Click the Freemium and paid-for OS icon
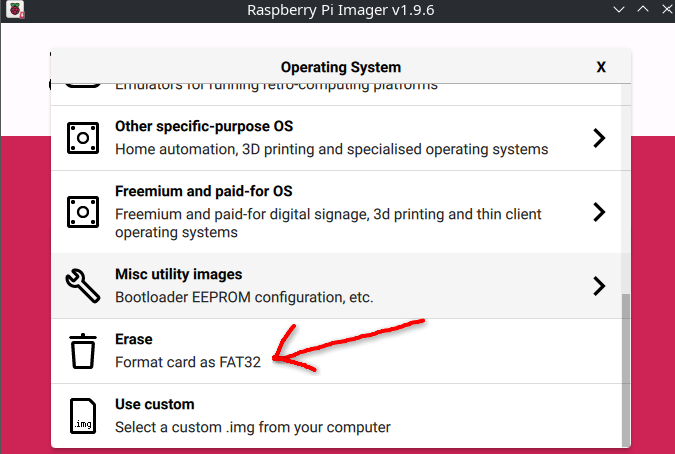This screenshot has width=675, height=454. click(x=83, y=212)
